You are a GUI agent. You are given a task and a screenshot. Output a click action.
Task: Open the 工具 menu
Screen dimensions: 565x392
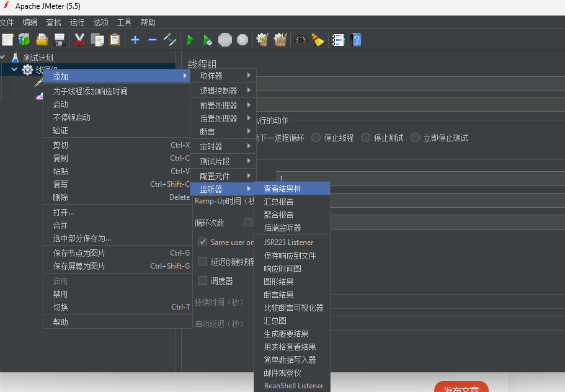click(x=124, y=22)
